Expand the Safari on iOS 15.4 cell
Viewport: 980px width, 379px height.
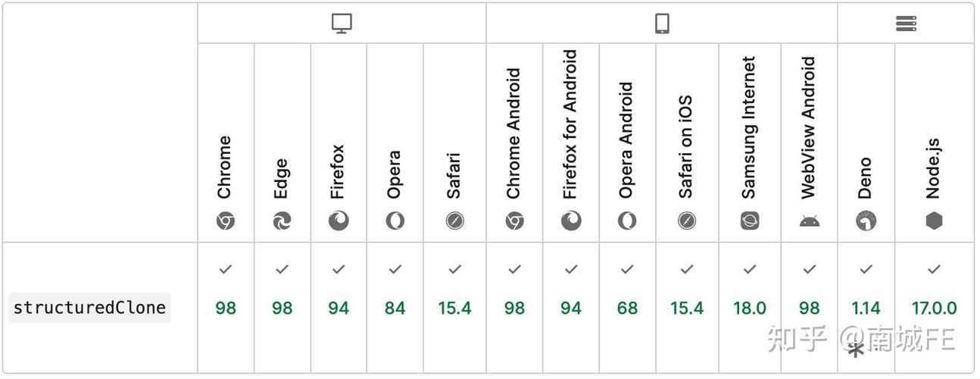click(686, 308)
